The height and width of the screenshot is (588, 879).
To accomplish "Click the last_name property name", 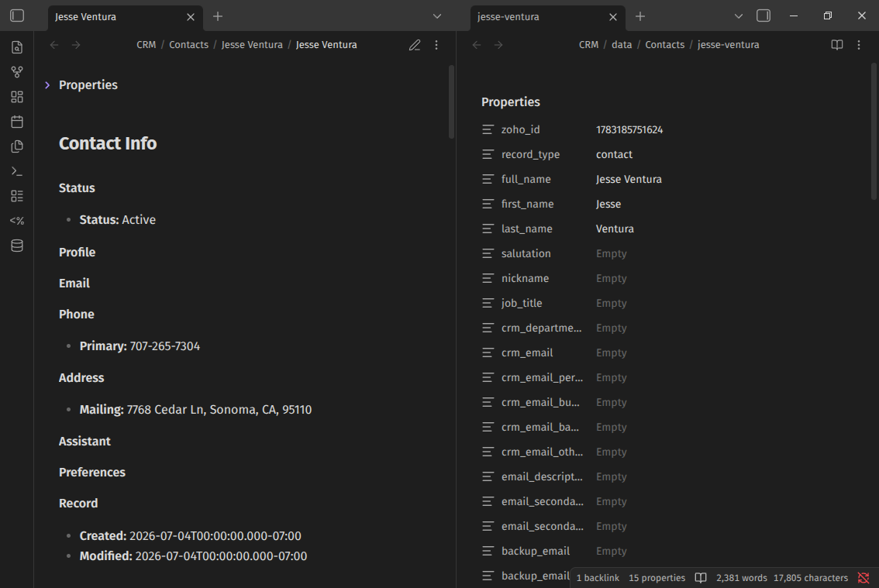I will click(527, 229).
